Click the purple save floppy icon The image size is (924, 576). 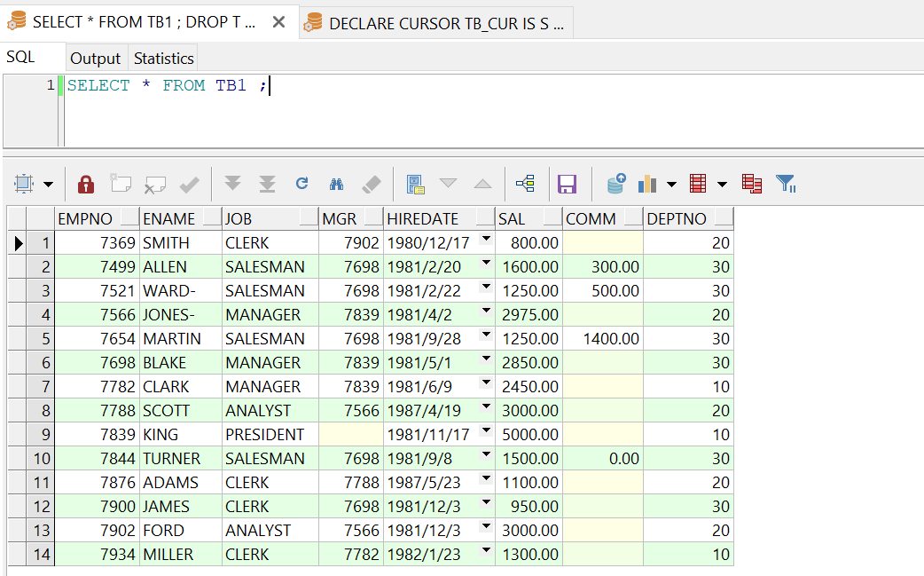pyautogui.click(x=567, y=185)
